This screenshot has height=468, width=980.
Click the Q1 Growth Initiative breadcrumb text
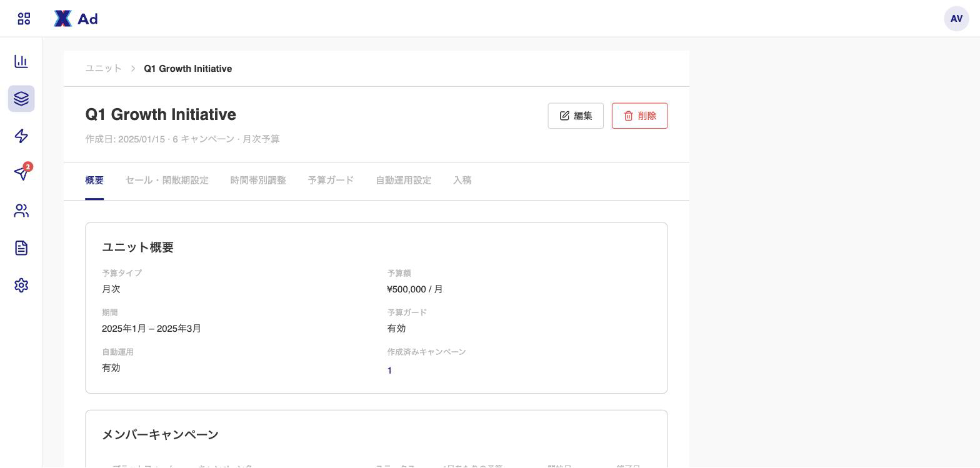click(x=188, y=69)
